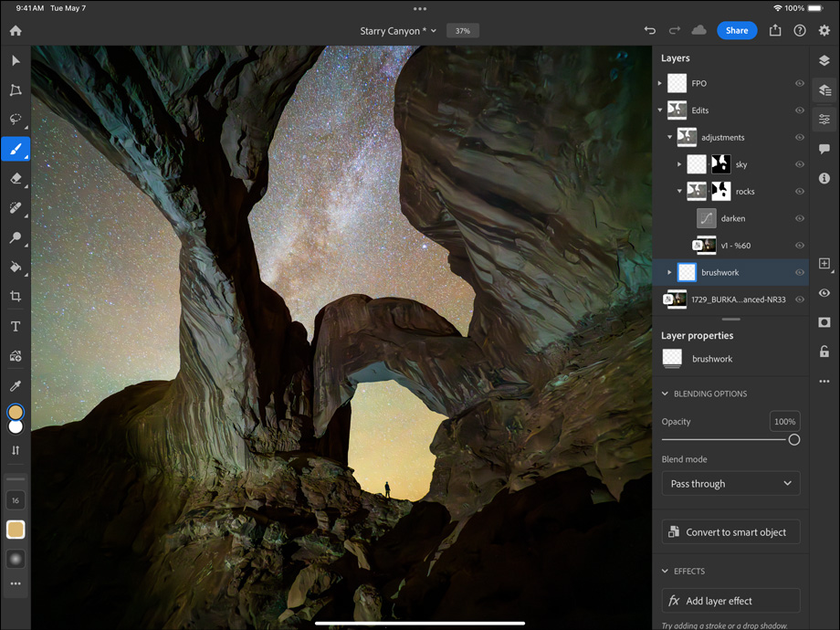Image resolution: width=840 pixels, height=630 pixels.
Task: Open the Blend mode dropdown
Action: tap(730, 483)
